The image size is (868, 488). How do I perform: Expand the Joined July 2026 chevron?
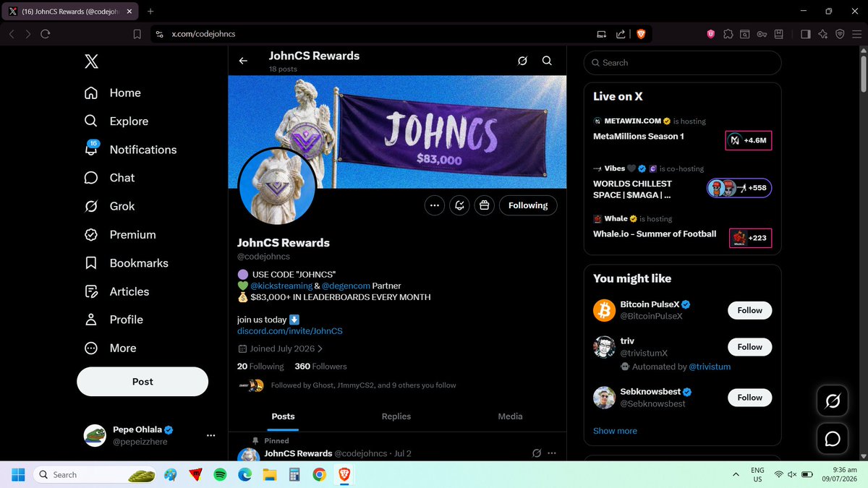coord(320,348)
